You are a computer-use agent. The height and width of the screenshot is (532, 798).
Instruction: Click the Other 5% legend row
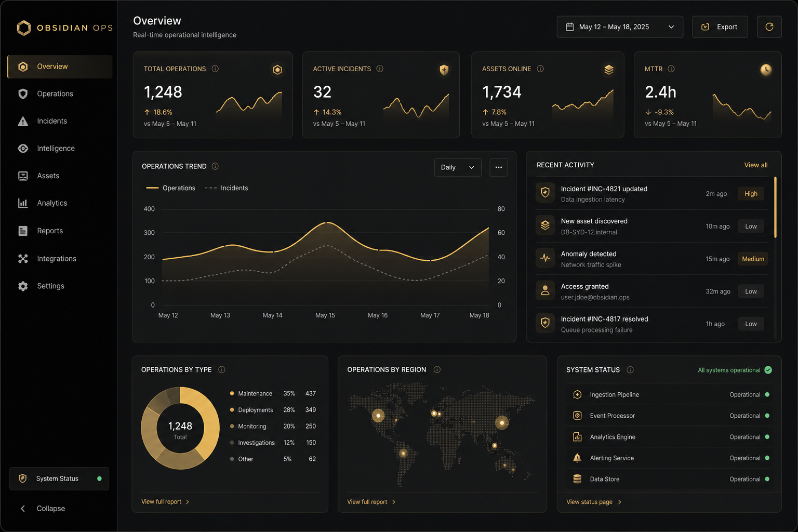click(273, 459)
